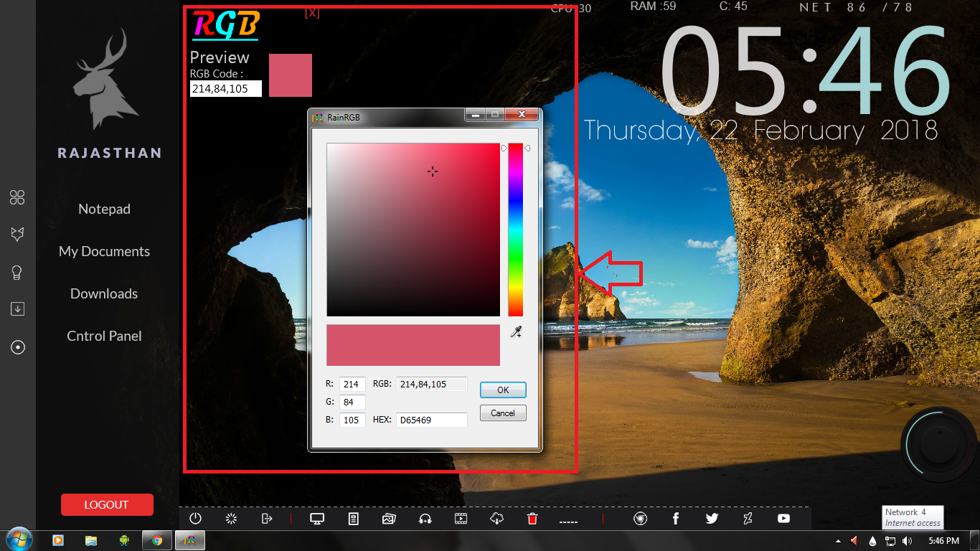
Task: Click the cloud download icon on the dock
Action: click(496, 518)
